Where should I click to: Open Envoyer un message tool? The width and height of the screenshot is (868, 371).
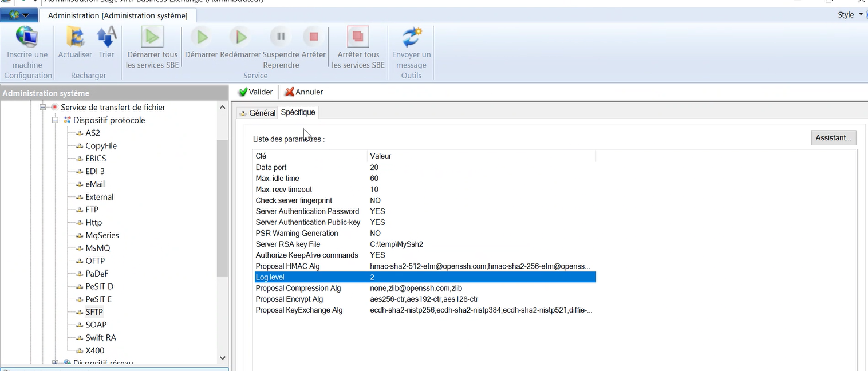pyautogui.click(x=411, y=37)
